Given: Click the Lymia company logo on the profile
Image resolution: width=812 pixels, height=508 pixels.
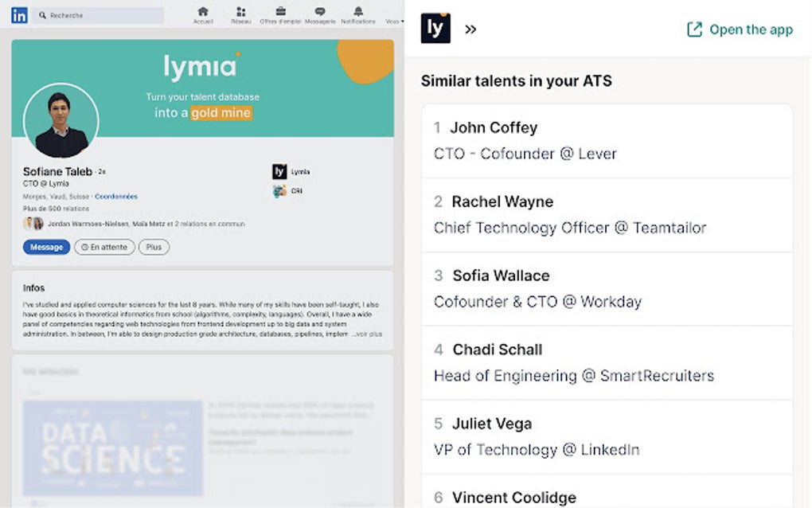Looking at the screenshot, I should 279,170.
